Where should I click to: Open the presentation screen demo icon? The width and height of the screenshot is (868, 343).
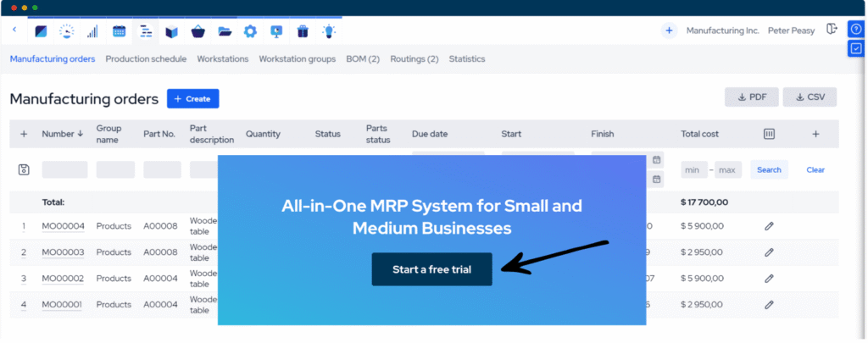[x=277, y=31]
